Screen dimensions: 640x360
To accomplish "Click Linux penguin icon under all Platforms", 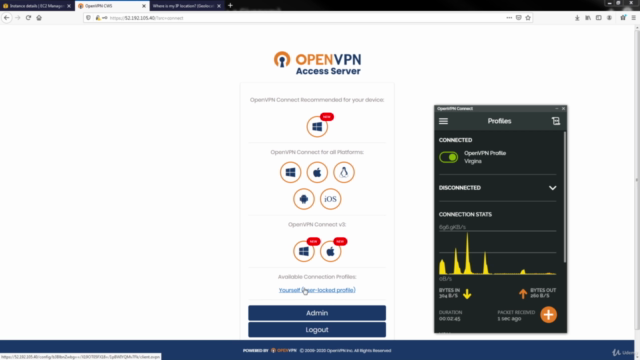I will point(344,172).
